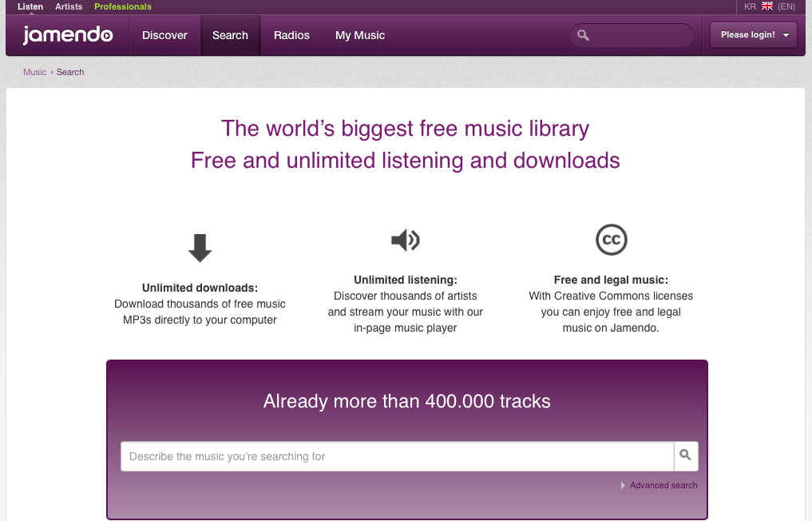Select the UK flag language icon
Viewport: 812px width, 521px height.
[x=767, y=6]
